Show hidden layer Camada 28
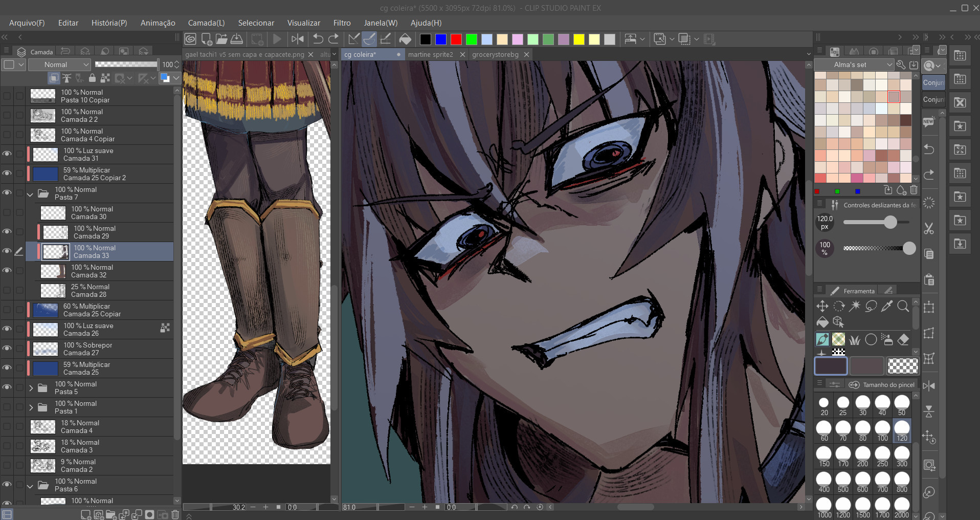 7,290
